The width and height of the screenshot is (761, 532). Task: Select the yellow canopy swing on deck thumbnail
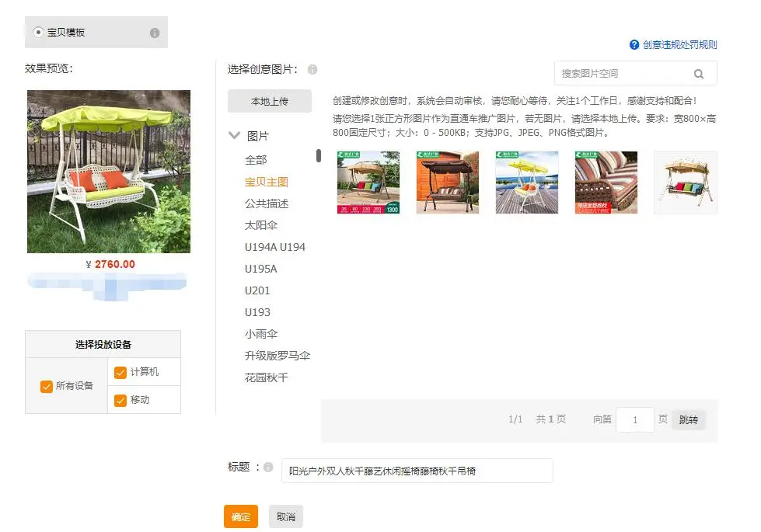[x=526, y=183]
